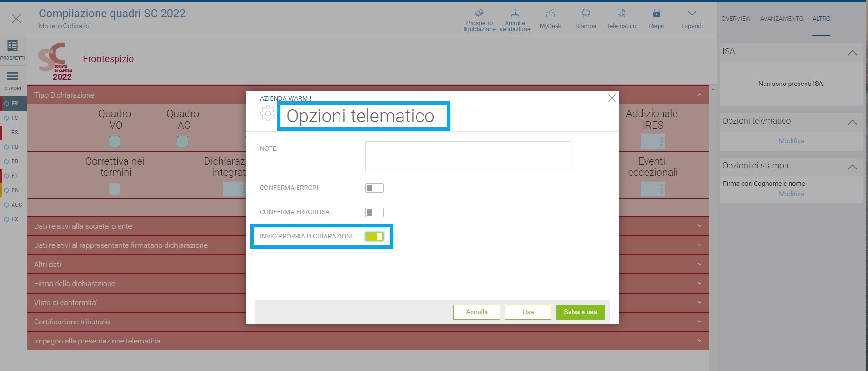868x371 pixels.
Task: Select quadro ACC in sidebar
Action: pyautogui.click(x=13, y=205)
